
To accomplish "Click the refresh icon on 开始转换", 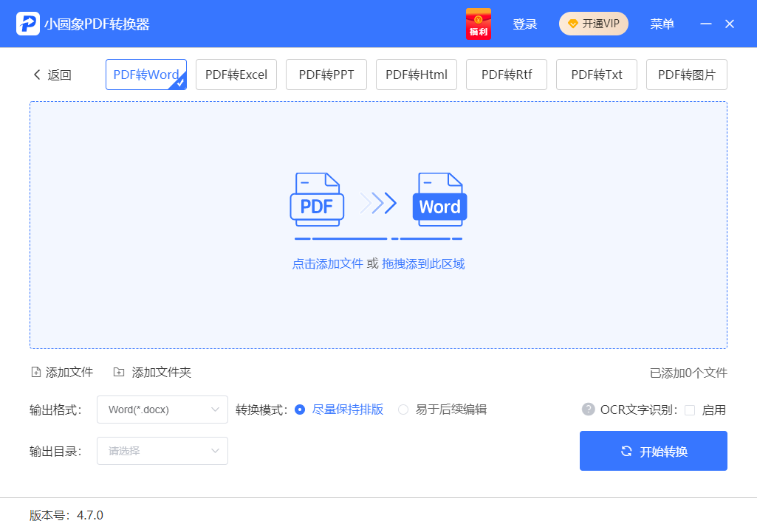I will [626, 451].
